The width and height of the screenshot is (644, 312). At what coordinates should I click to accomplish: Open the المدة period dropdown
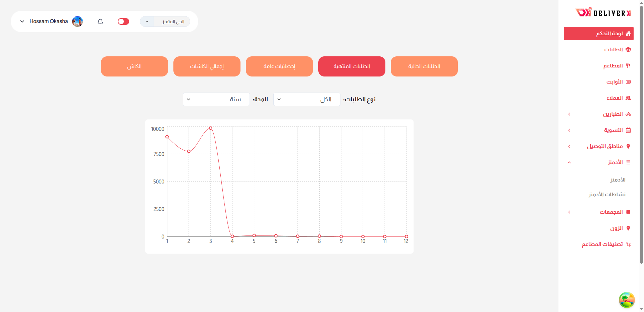click(x=216, y=99)
